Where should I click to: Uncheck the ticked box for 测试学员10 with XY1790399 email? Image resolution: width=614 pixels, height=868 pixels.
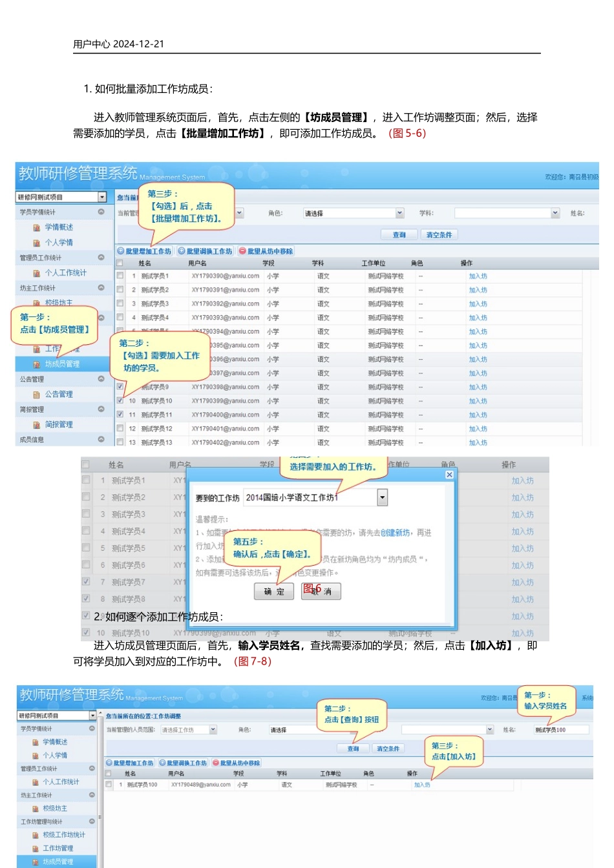(120, 400)
